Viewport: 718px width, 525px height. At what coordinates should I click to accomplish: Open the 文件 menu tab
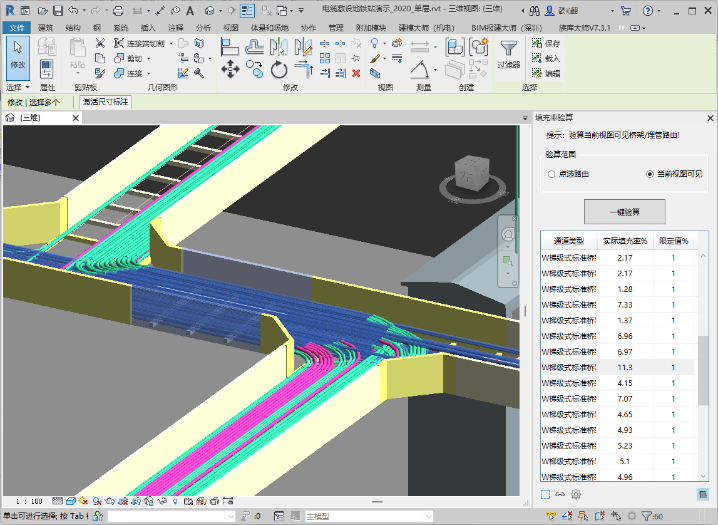point(17,27)
